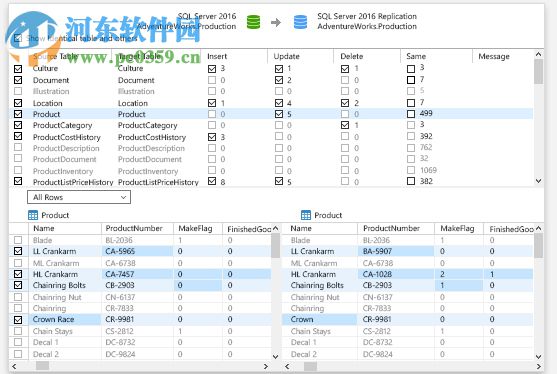Image resolution: width=557 pixels, height=374 pixels.
Task: Click the table icon beside right Product
Action: click(305, 215)
